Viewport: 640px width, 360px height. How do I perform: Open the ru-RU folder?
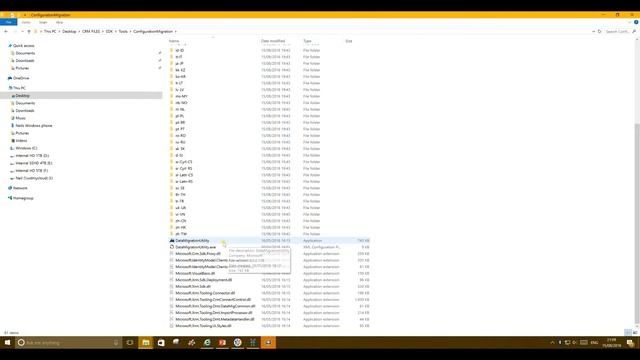pyautogui.click(x=180, y=142)
